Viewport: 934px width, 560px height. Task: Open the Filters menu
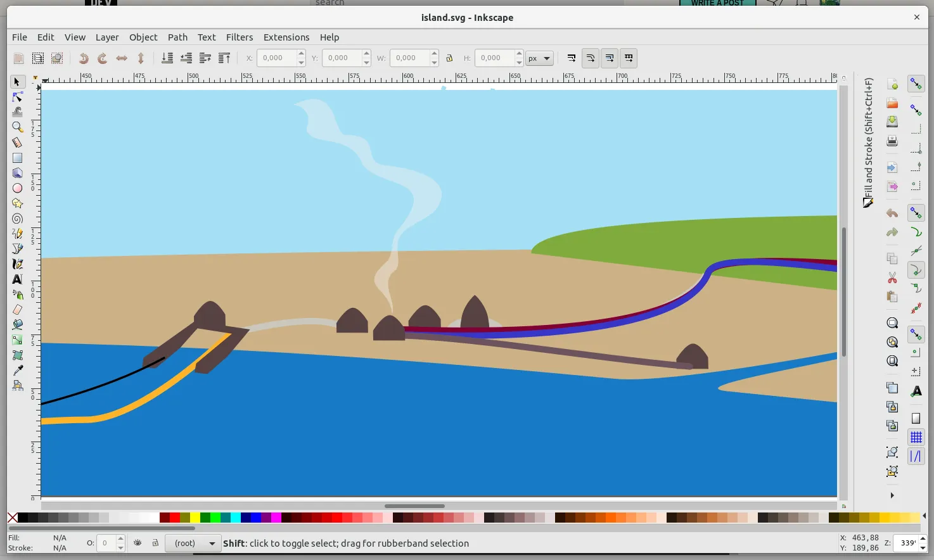pos(240,37)
